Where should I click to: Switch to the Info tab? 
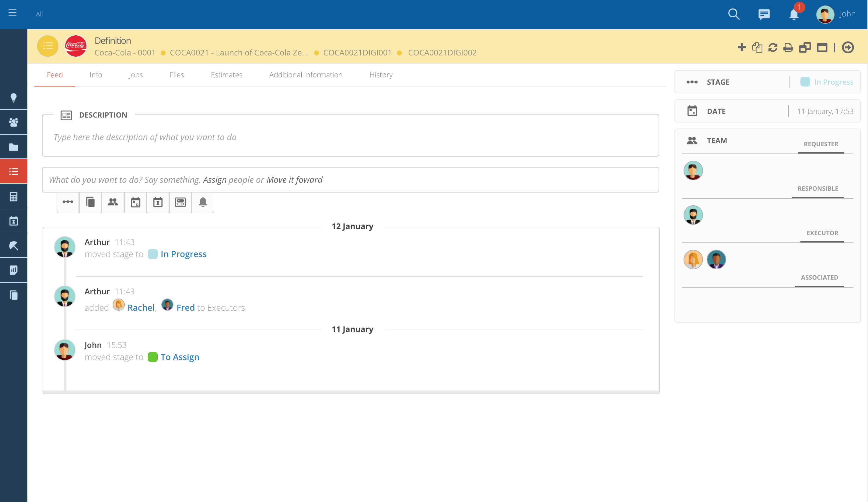(96, 74)
